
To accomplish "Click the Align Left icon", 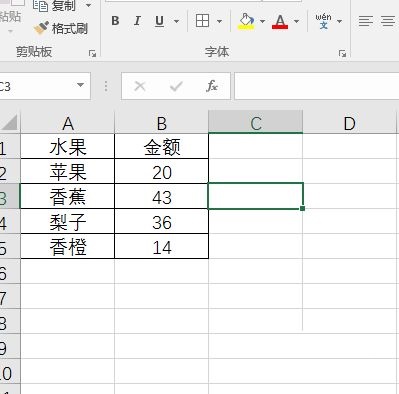I will tap(366, 21).
